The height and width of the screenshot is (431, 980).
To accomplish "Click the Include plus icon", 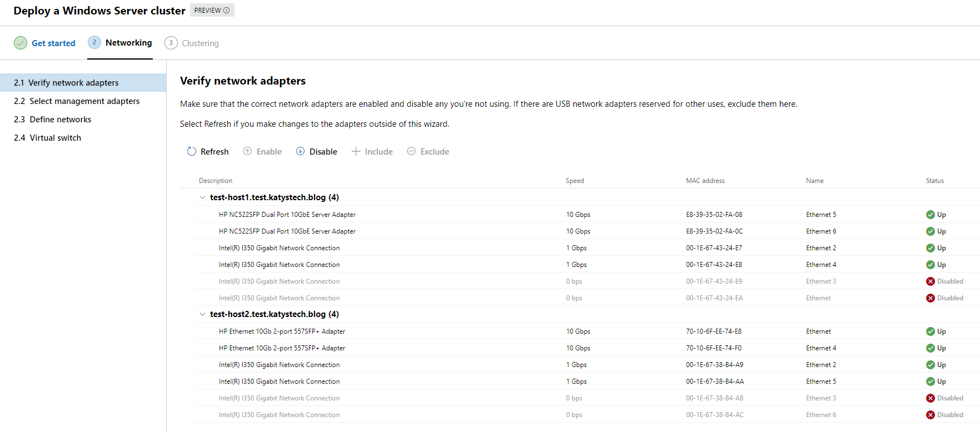I will [356, 151].
